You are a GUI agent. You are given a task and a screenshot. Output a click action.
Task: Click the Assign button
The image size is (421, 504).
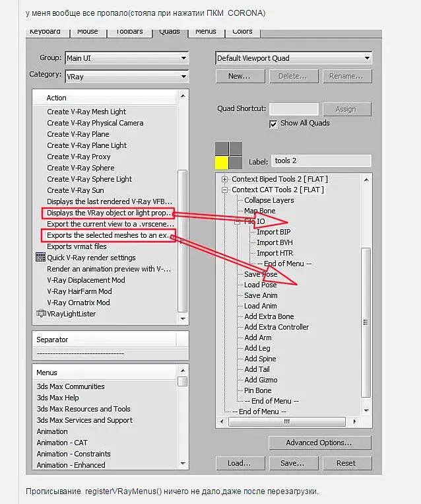click(347, 109)
